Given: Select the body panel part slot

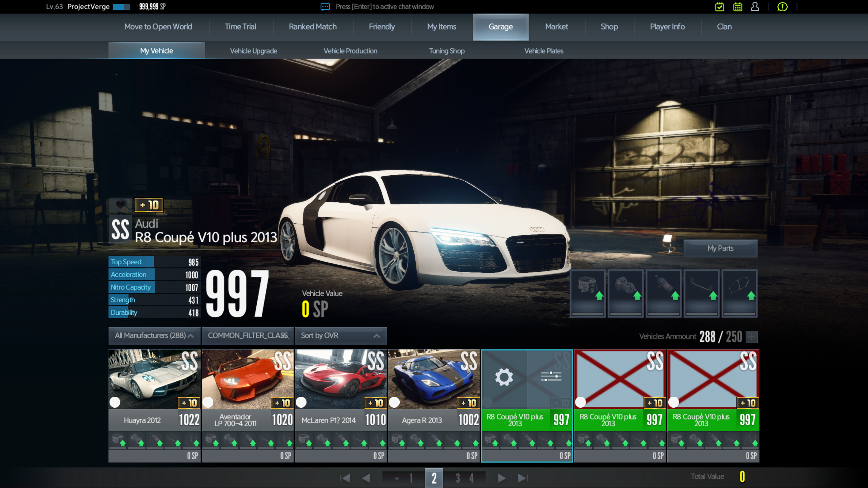Looking at the screenshot, I should (x=739, y=293).
